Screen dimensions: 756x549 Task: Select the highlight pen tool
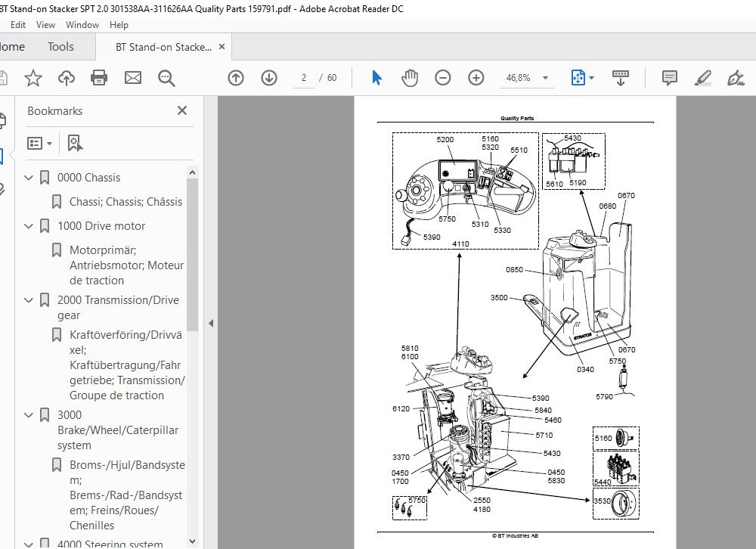(702, 78)
